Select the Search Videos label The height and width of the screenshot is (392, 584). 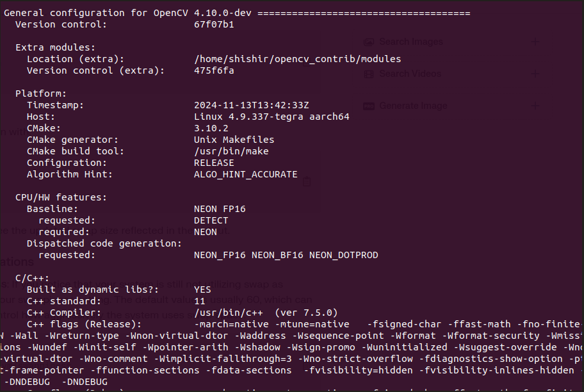click(x=410, y=74)
